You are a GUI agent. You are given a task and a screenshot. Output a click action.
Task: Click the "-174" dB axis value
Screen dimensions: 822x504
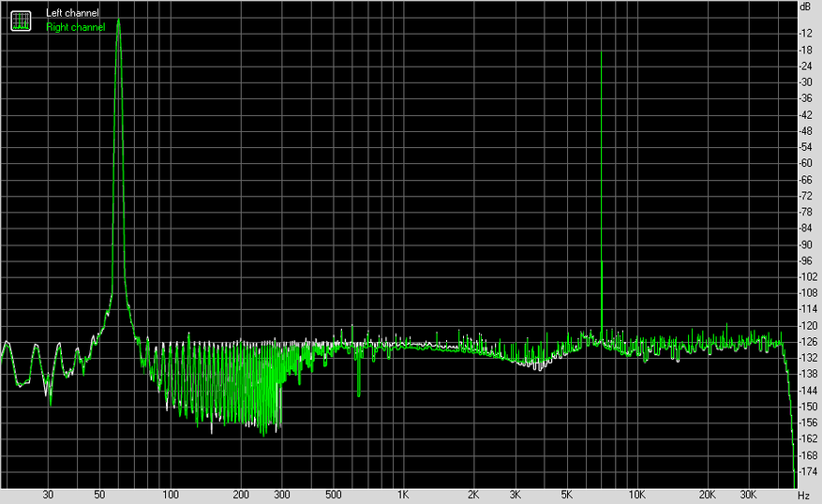808,471
